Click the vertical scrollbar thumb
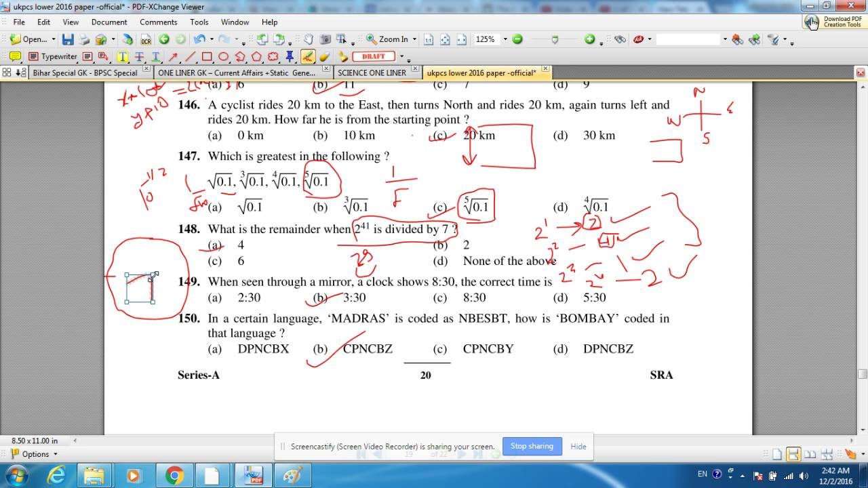The width and height of the screenshot is (868, 488). pyautogui.click(x=863, y=374)
